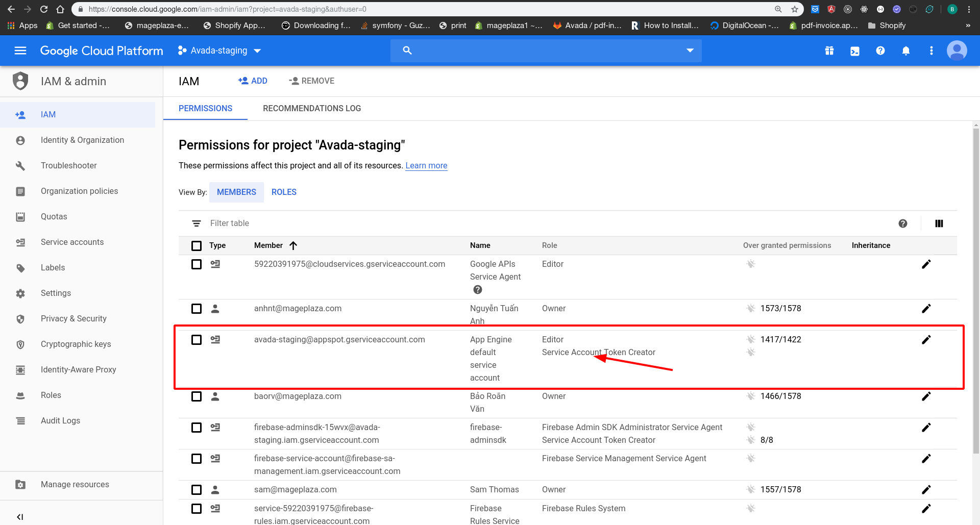Collapse the left sidebar
Viewport: 980px width, 525px height.
(x=20, y=516)
